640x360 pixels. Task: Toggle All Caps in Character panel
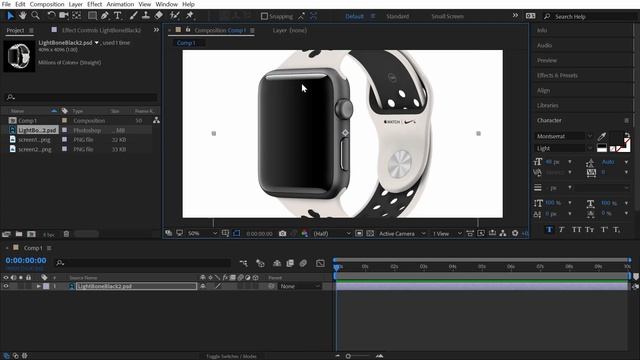pyautogui.click(x=576, y=230)
